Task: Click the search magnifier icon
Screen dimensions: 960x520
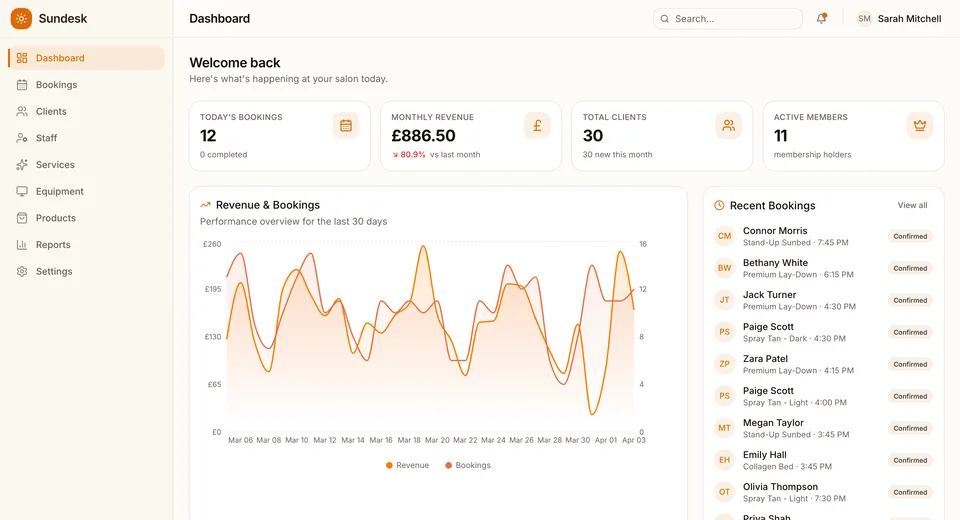Action: click(665, 19)
